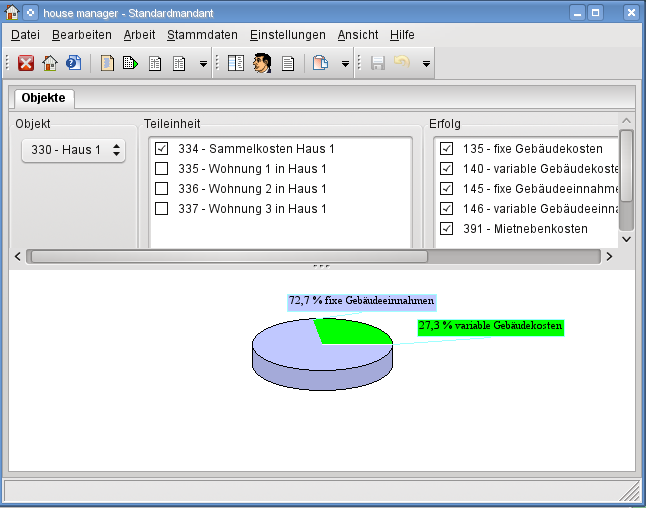Click the person face icon in toolbar

point(262,63)
